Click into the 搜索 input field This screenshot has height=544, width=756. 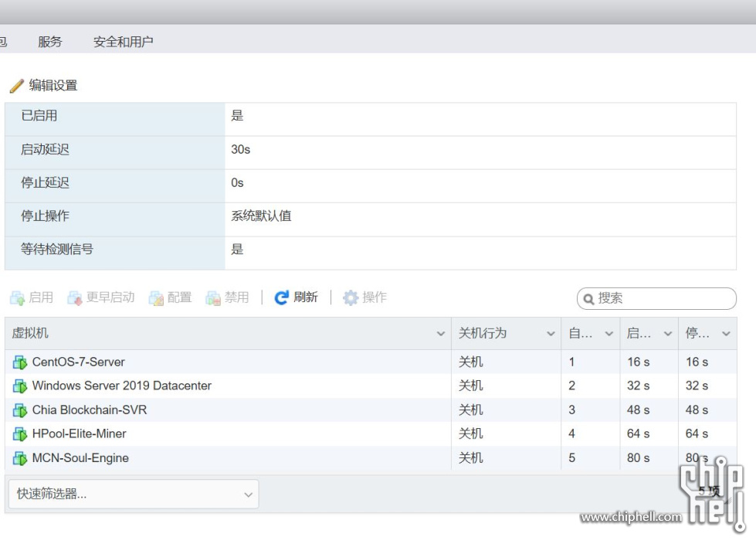[x=656, y=298]
